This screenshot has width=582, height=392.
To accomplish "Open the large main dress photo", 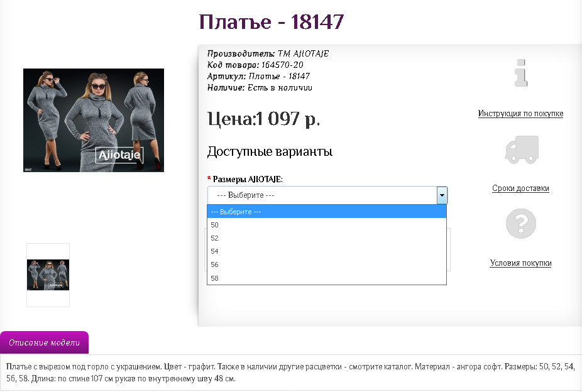I will (x=94, y=120).
